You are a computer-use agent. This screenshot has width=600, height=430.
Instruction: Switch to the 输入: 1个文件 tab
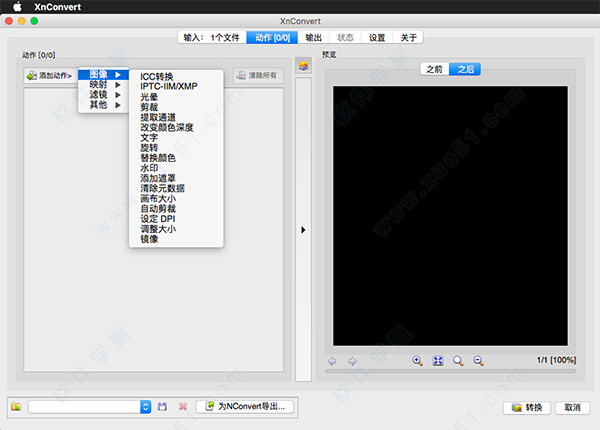(212, 37)
